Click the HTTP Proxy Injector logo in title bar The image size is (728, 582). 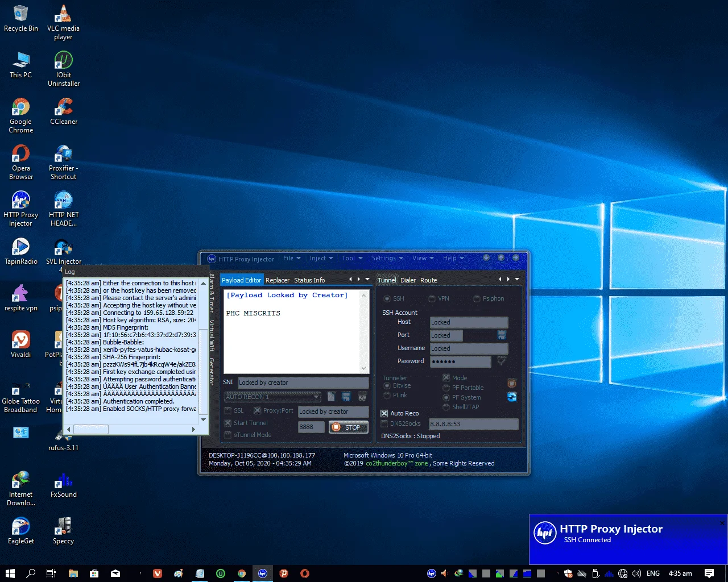(x=212, y=259)
